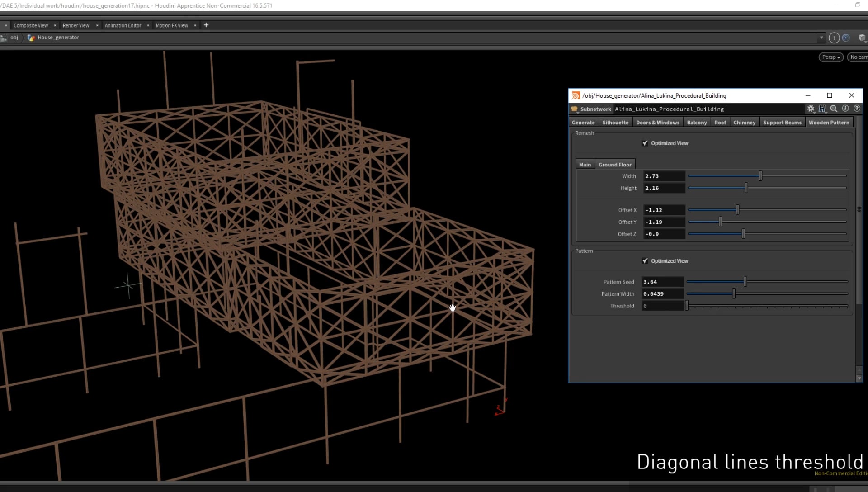Screen dimensions: 868x492
Task: Toggle the Optimized View checkbox above Pattern Seed
Action: [646, 261]
